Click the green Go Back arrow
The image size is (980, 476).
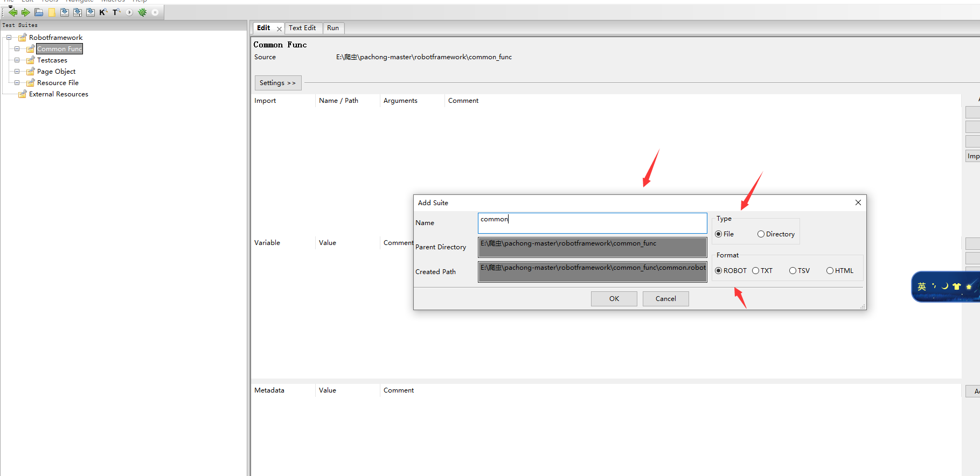click(x=13, y=12)
